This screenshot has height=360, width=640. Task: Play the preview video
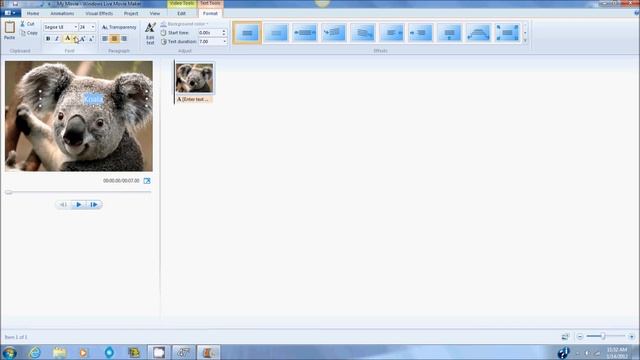point(78,204)
